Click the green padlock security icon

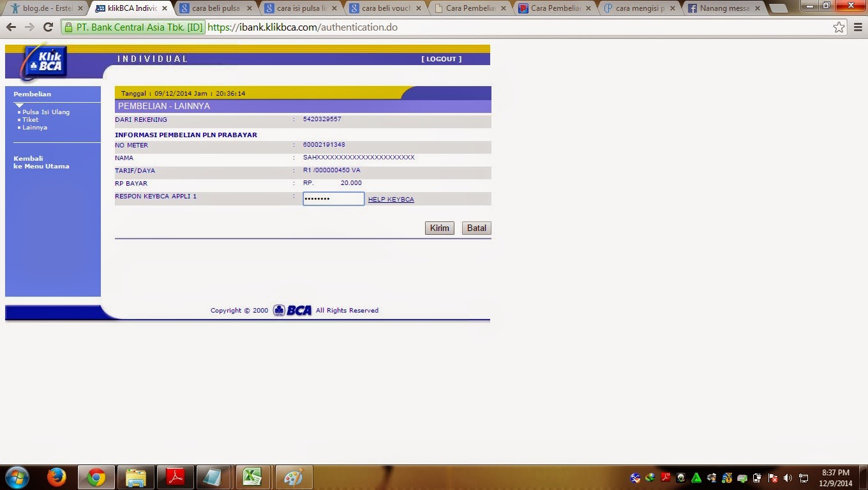pos(69,27)
